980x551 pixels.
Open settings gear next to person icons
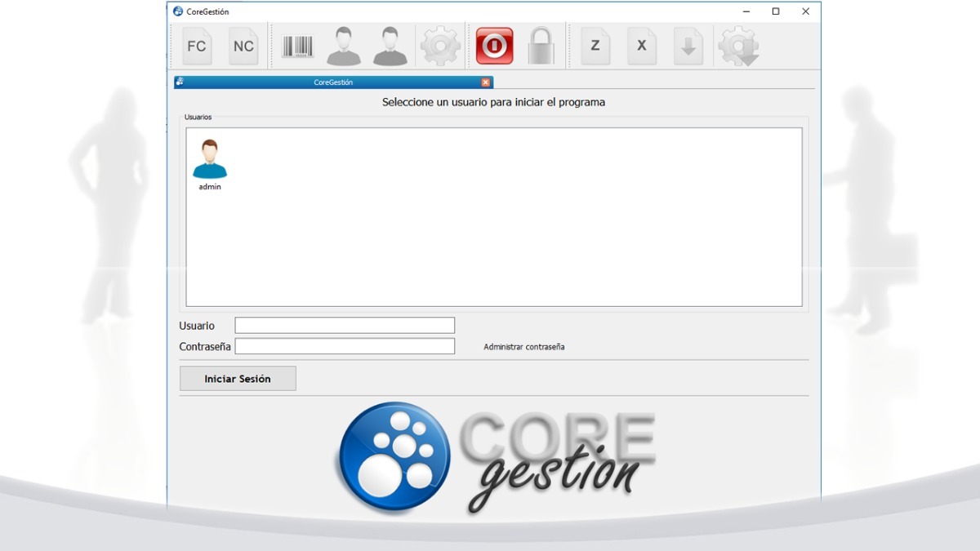(440, 47)
